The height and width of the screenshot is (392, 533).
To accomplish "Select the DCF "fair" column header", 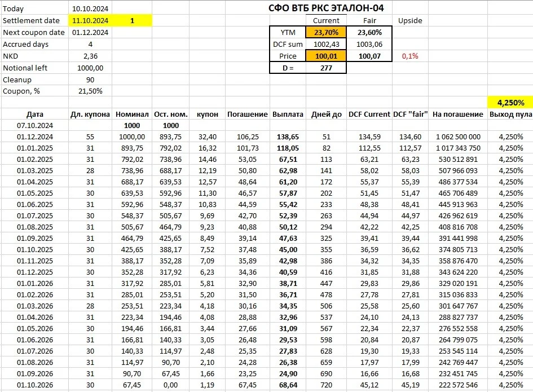I will [410, 114].
